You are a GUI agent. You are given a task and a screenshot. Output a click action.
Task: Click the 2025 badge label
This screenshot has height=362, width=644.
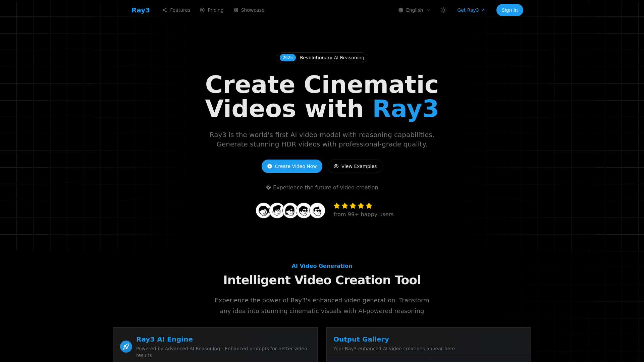click(287, 58)
